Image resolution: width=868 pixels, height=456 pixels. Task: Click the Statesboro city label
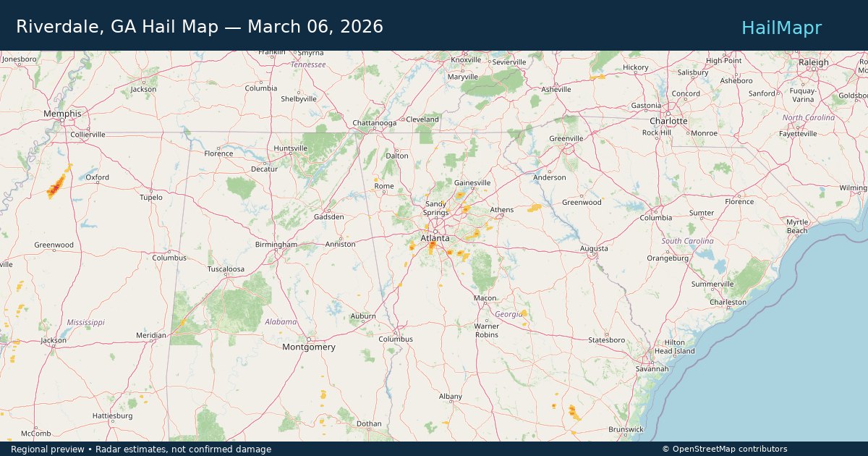(x=606, y=339)
